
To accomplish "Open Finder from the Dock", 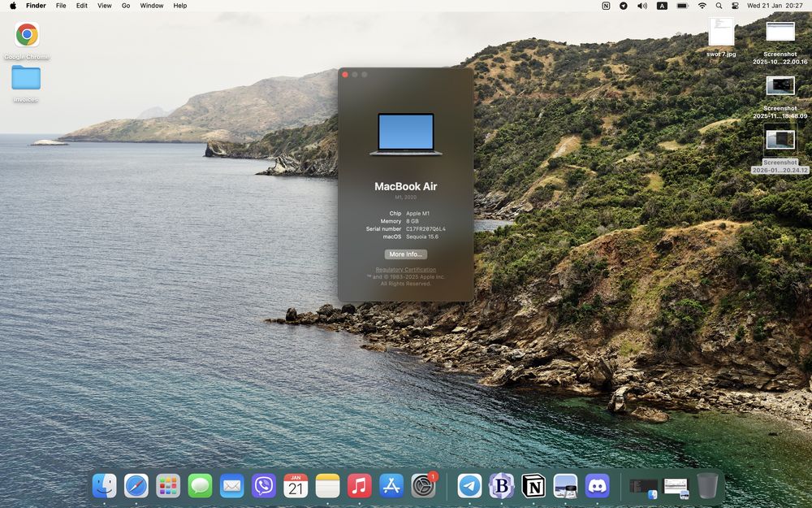I will pos(104,486).
